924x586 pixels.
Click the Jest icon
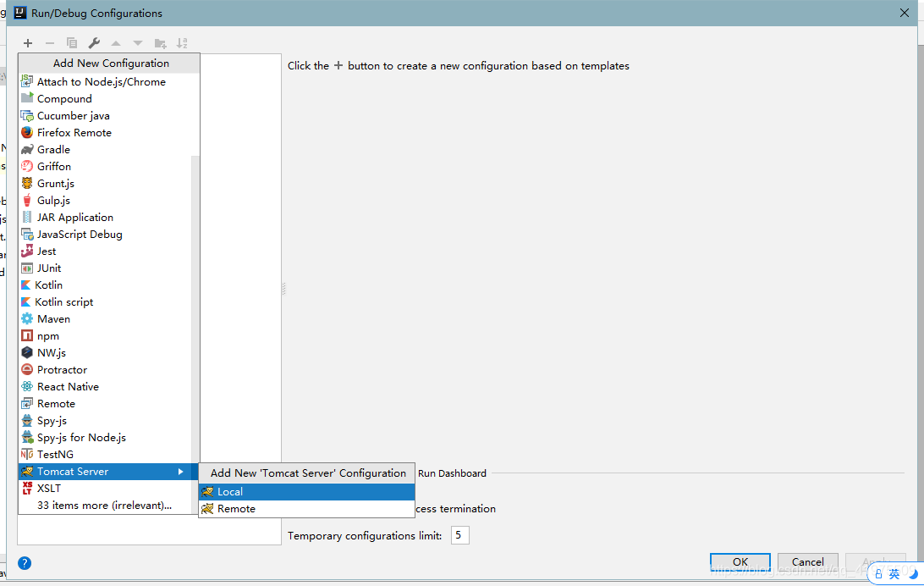pyautogui.click(x=27, y=252)
